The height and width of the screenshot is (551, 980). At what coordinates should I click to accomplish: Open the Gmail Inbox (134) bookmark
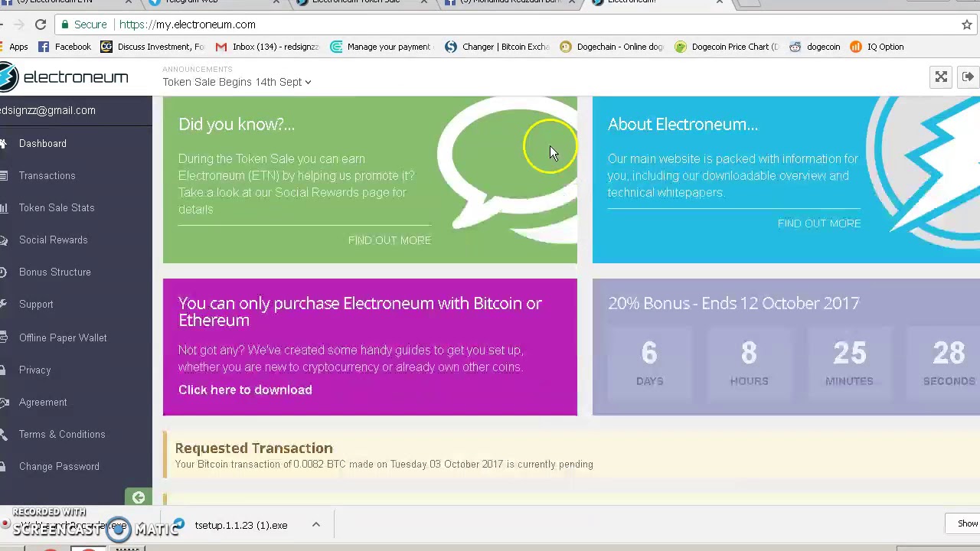point(266,47)
